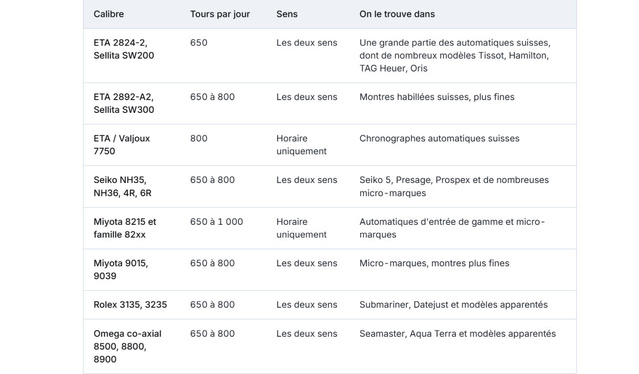Select the Rolex 3135, 3235 cell
Viewport: 639px width, 374px height.
[130, 305]
